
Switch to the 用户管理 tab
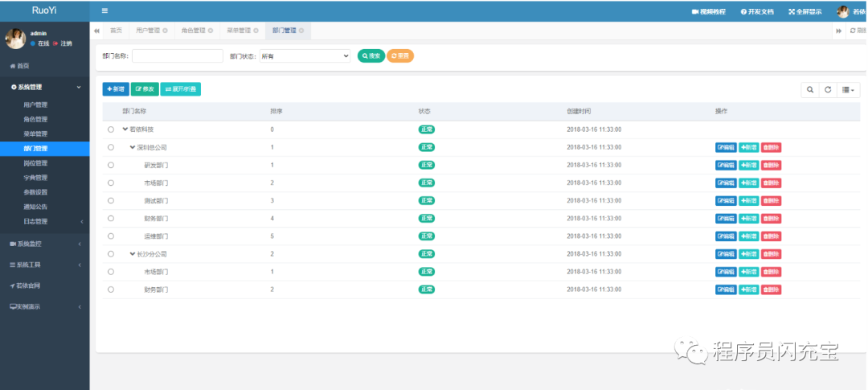coord(147,31)
